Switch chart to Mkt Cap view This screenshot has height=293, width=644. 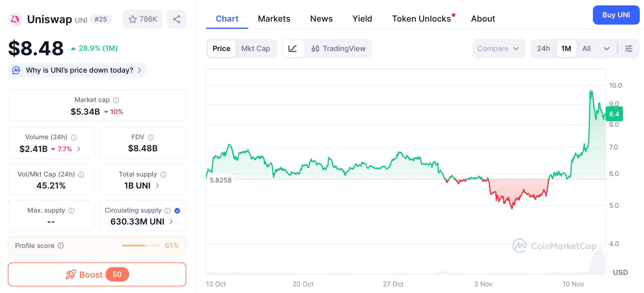256,48
